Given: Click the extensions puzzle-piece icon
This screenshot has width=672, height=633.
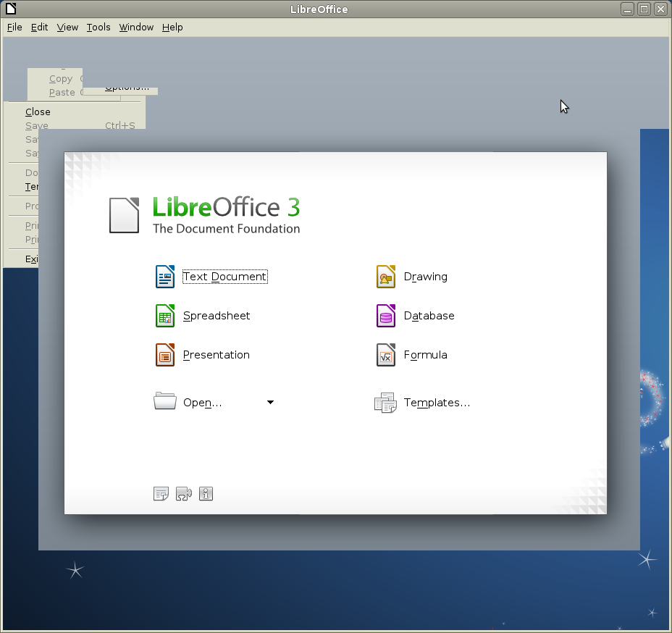Looking at the screenshot, I should coord(184,494).
